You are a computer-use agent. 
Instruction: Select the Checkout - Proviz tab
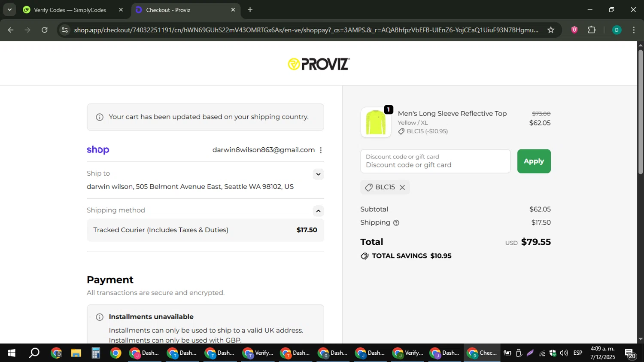pos(185,10)
